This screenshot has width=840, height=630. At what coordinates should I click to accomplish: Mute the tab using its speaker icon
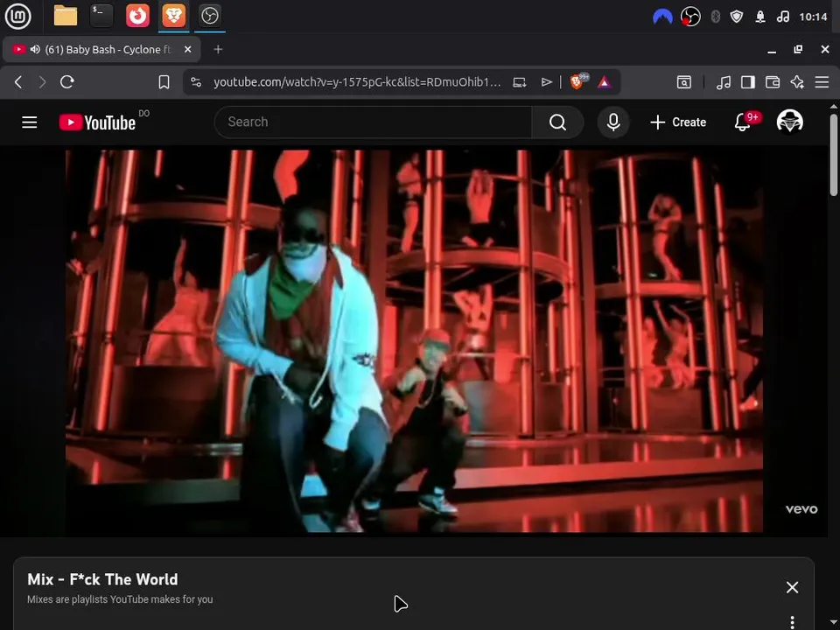[x=35, y=49]
